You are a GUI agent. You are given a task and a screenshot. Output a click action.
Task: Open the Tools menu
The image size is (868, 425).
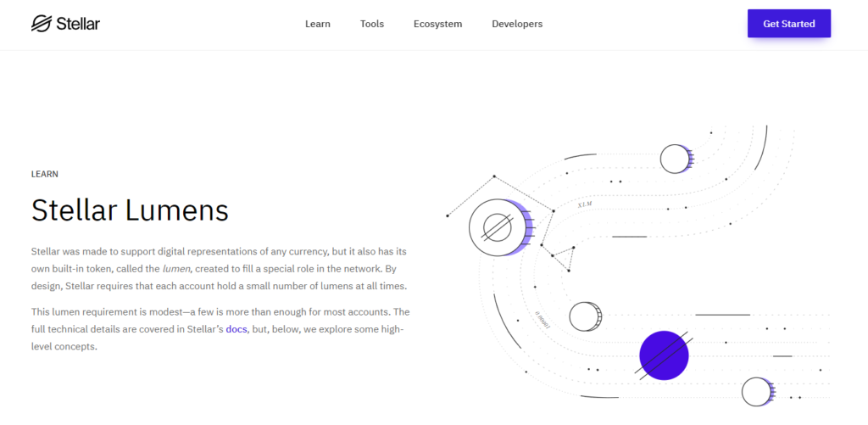point(372,24)
